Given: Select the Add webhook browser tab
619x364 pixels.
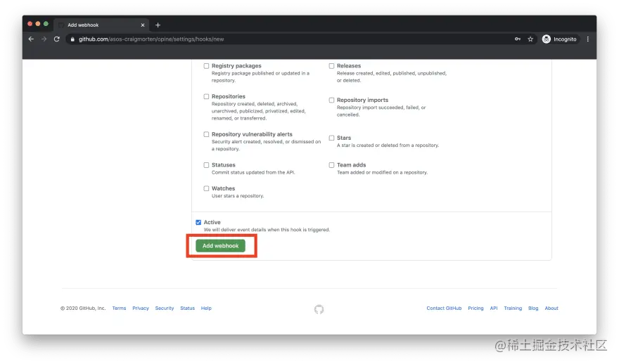Looking at the screenshot, I should [x=101, y=25].
